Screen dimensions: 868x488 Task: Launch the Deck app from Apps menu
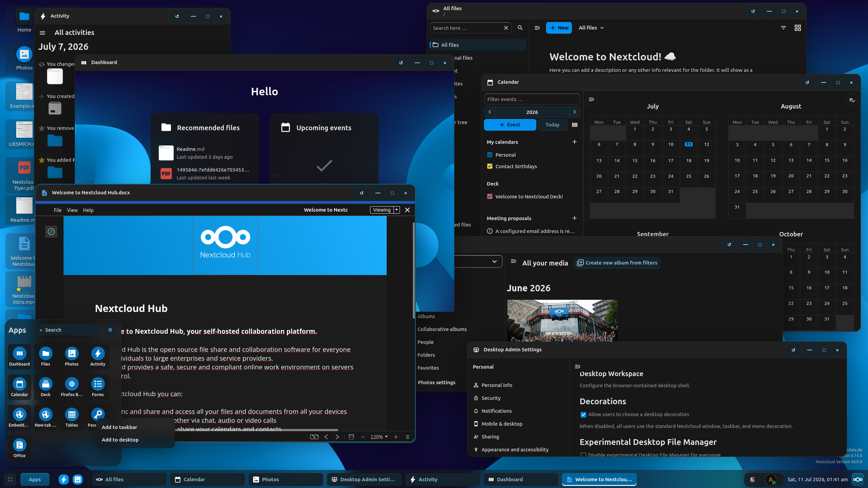pos(45,387)
